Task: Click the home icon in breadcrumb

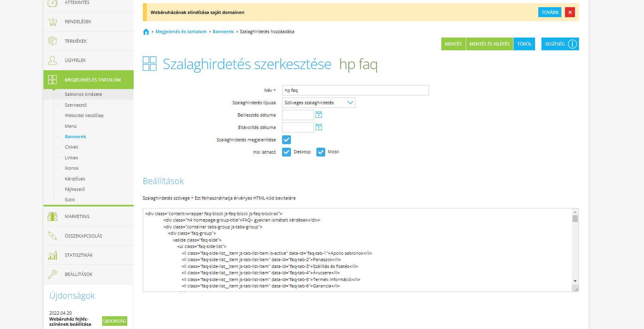Action: click(x=146, y=32)
